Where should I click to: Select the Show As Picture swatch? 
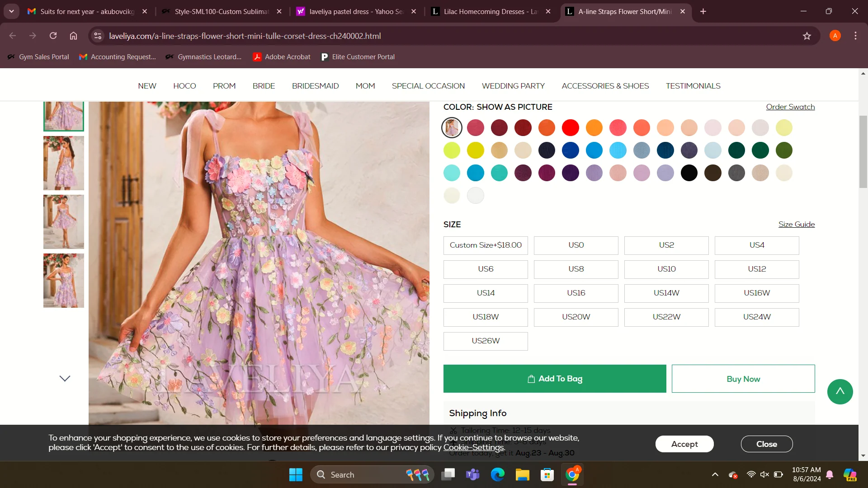tap(452, 128)
